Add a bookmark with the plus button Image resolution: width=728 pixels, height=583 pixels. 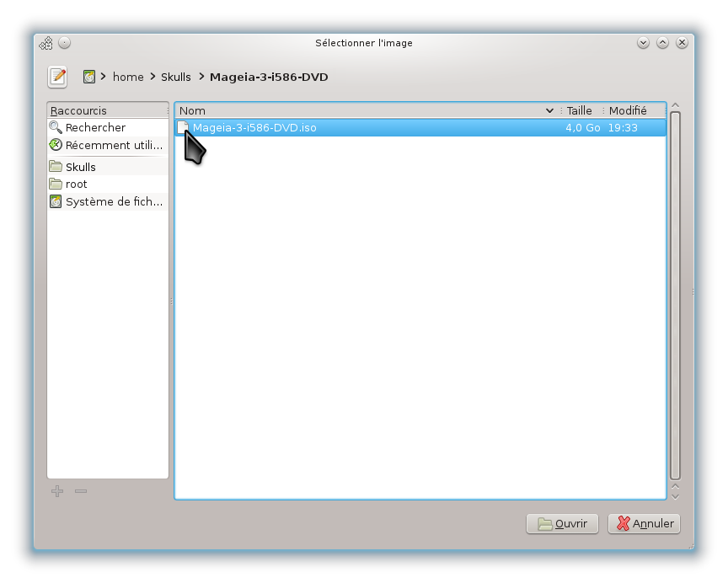pos(57,491)
